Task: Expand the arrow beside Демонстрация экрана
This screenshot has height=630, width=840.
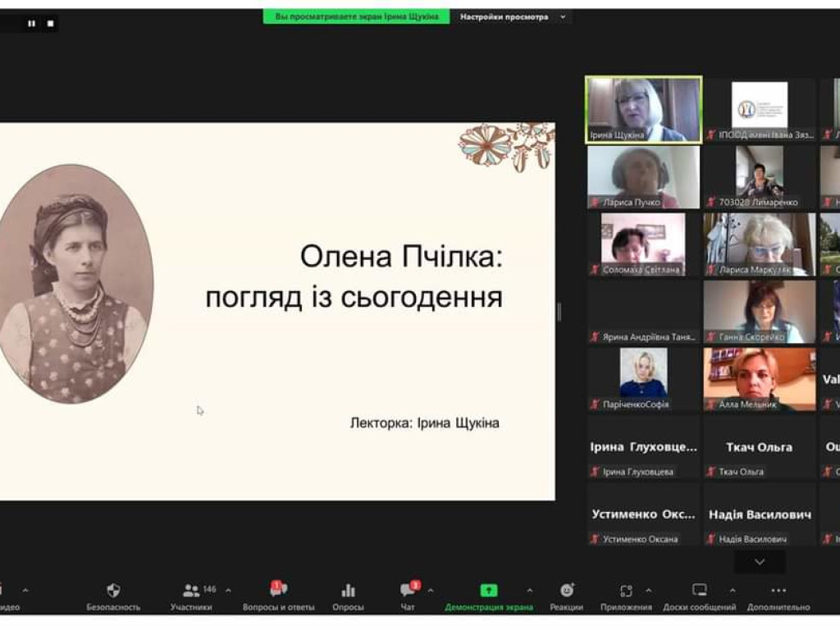Action: point(529,591)
